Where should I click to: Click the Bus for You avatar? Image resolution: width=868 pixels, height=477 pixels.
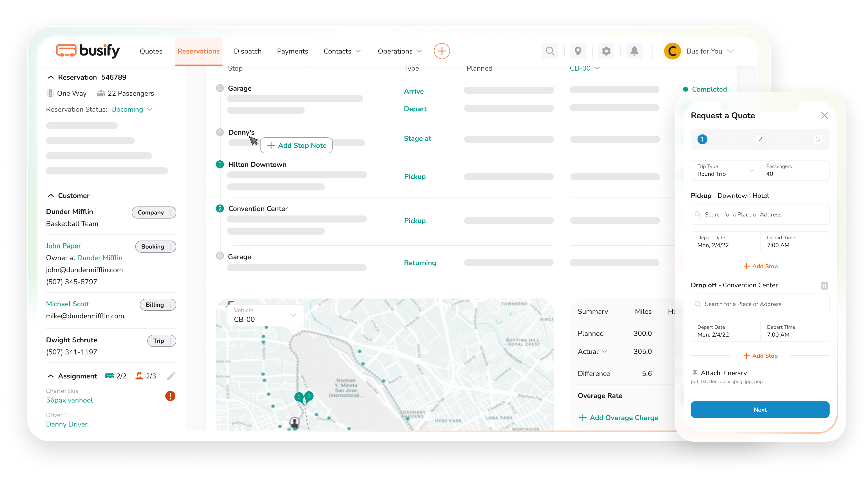[672, 51]
